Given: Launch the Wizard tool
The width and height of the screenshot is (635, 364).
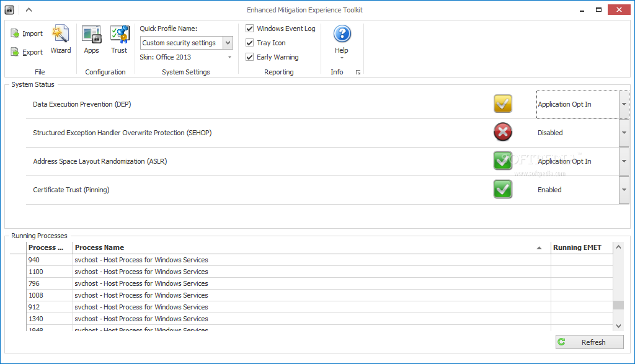Looking at the screenshot, I should [61, 40].
